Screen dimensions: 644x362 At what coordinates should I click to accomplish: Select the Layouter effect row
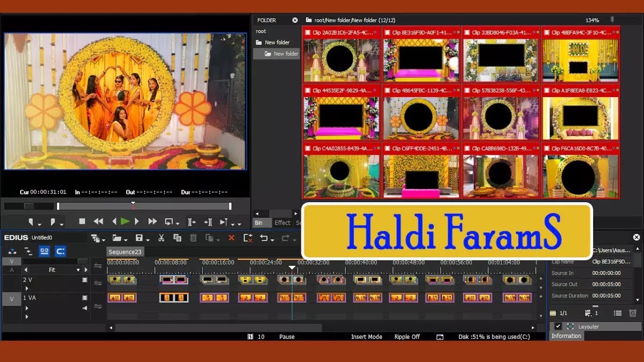[596, 326]
